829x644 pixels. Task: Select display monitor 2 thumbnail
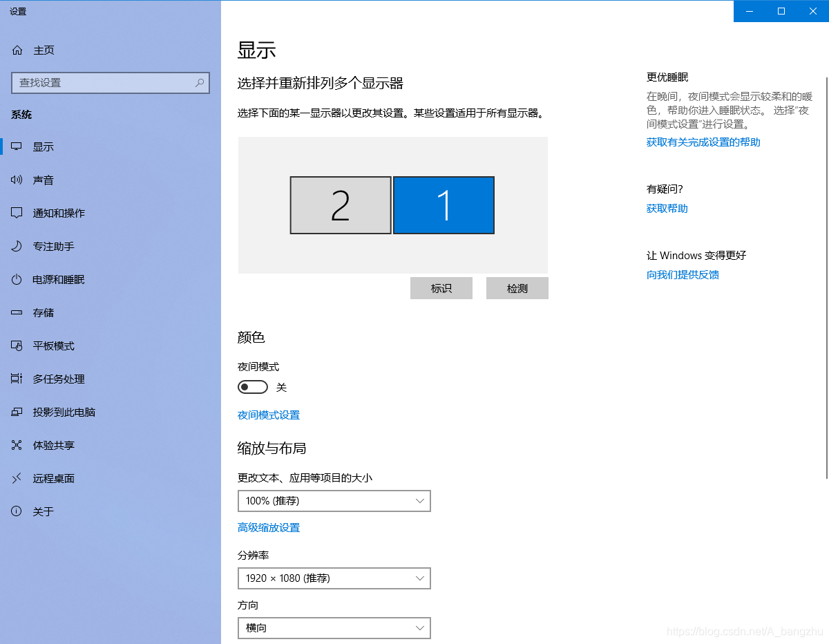pos(341,205)
